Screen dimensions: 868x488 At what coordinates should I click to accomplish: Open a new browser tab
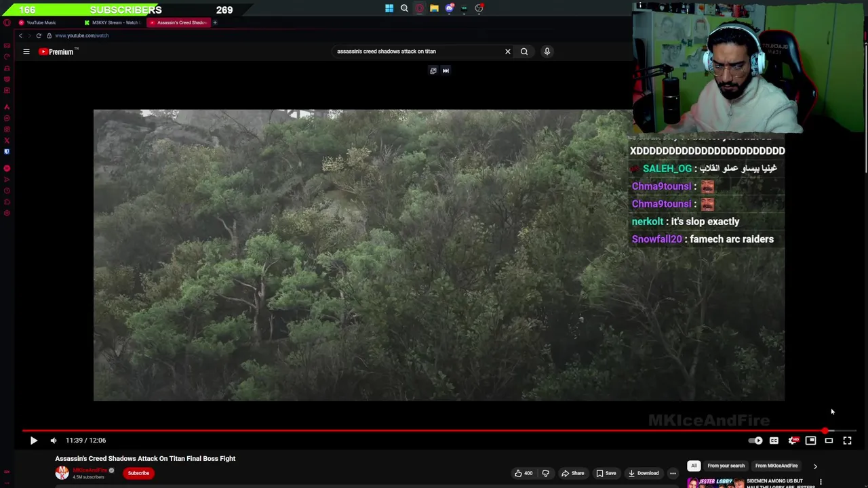[x=215, y=22]
